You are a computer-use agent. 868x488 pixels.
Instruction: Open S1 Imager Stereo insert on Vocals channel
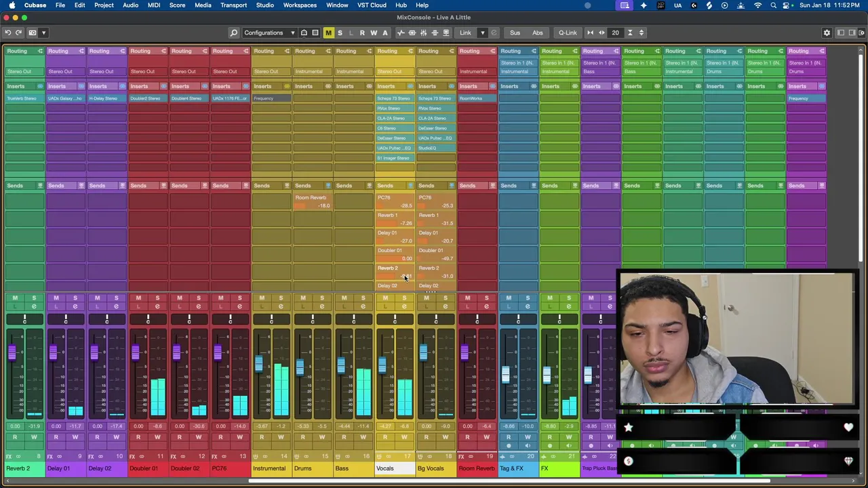pos(395,158)
